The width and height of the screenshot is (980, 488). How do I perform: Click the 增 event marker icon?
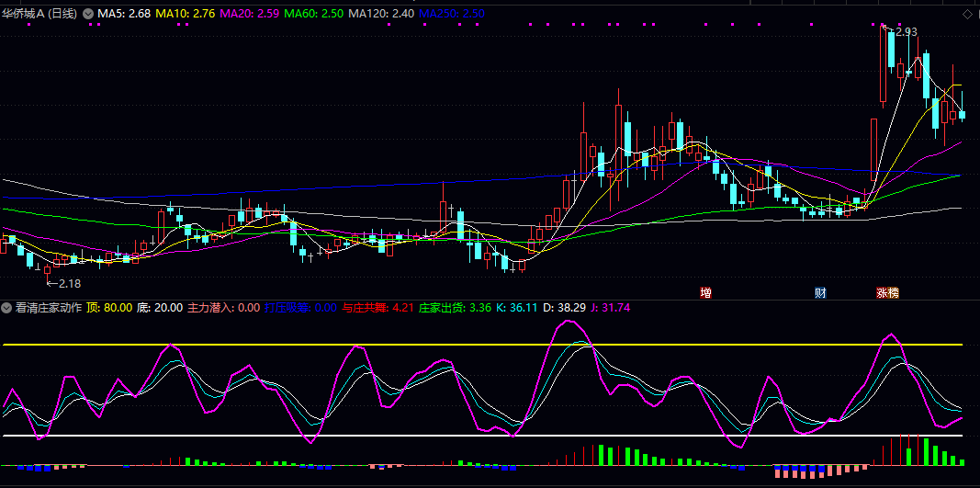coord(705,293)
